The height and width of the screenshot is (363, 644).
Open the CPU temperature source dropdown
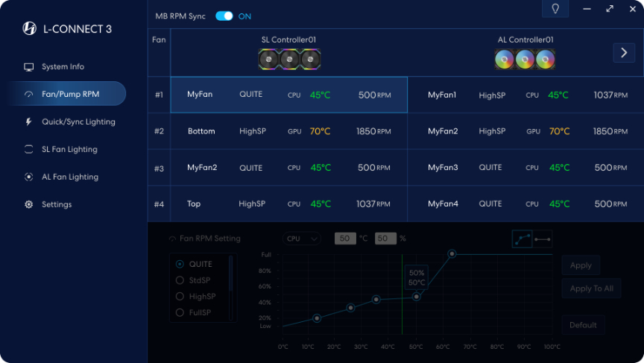pyautogui.click(x=301, y=239)
